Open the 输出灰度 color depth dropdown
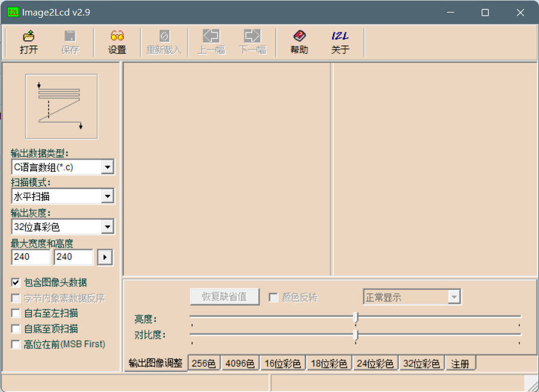This screenshot has width=539, height=392. [108, 226]
